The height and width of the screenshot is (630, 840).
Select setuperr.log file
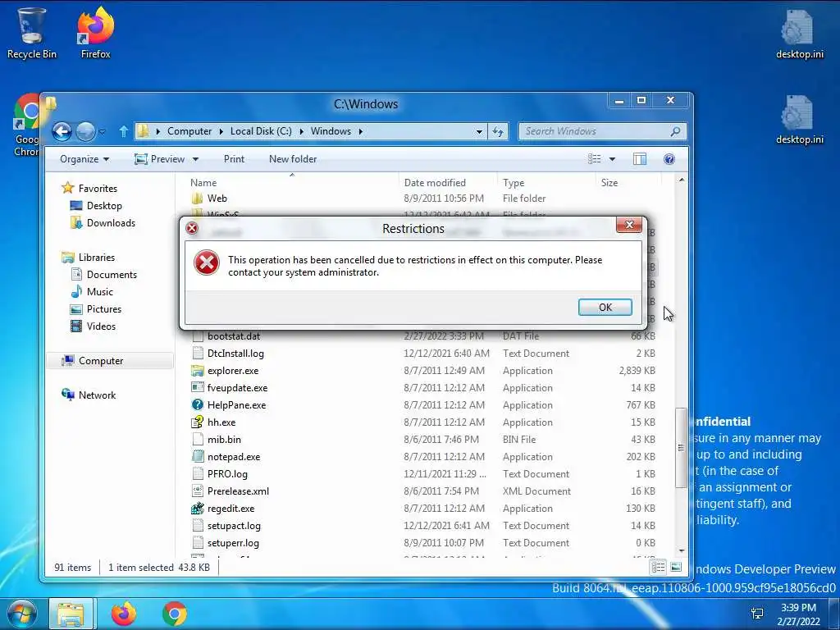point(233,543)
